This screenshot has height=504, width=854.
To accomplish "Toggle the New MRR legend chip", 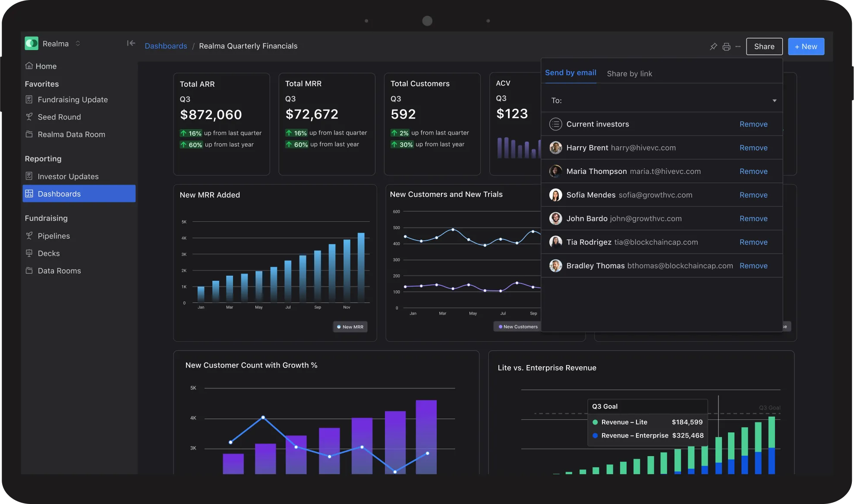I will [x=350, y=327].
